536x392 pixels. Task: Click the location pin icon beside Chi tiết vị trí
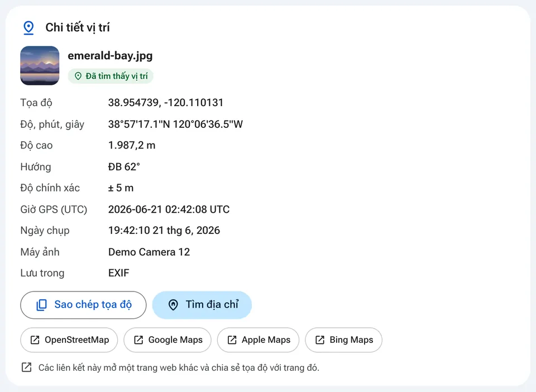[28, 28]
